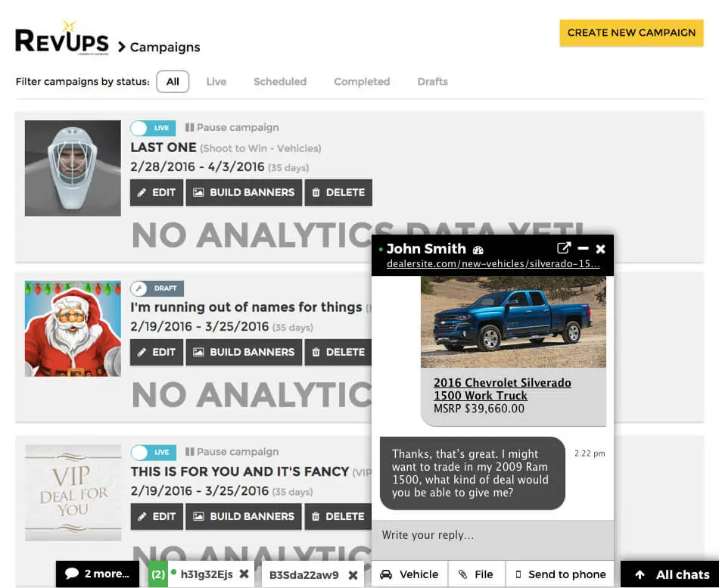This screenshot has height=588, width=719.
Task: Click MSRP $39,660.00 price text
Action: [x=479, y=408]
